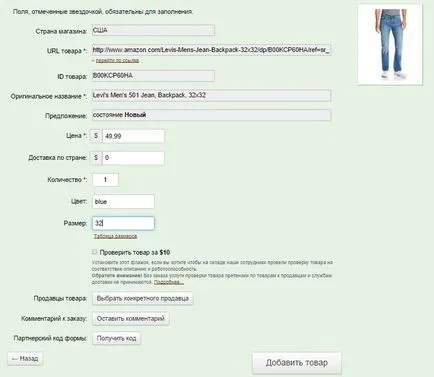
Task: Click the dollar sign beside the price field
Action: [x=96, y=136]
